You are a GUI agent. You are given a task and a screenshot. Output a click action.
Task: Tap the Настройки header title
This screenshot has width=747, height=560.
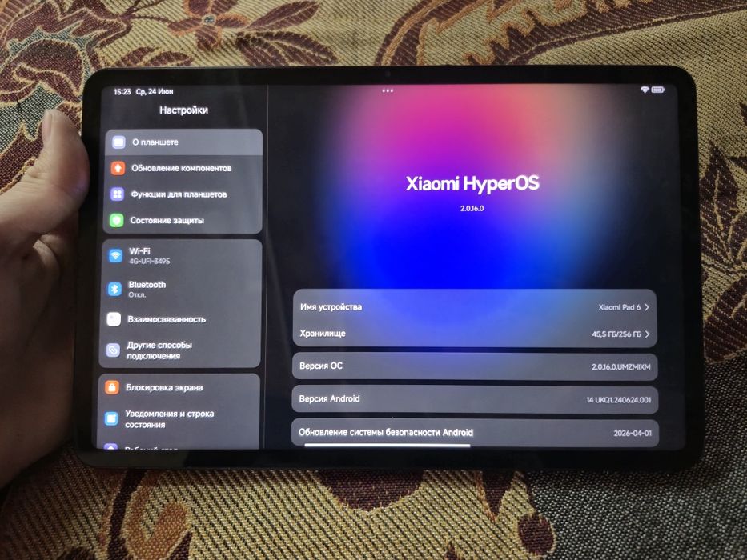(x=183, y=110)
